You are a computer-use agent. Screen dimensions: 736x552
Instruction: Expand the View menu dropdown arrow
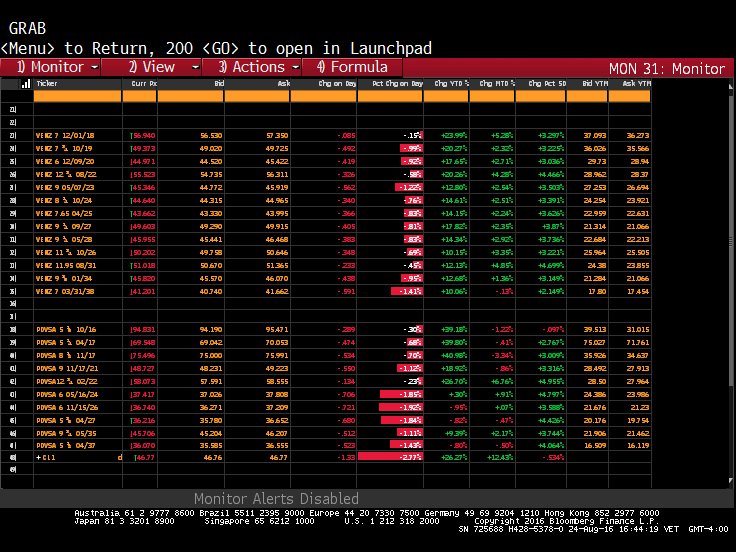coord(195,68)
